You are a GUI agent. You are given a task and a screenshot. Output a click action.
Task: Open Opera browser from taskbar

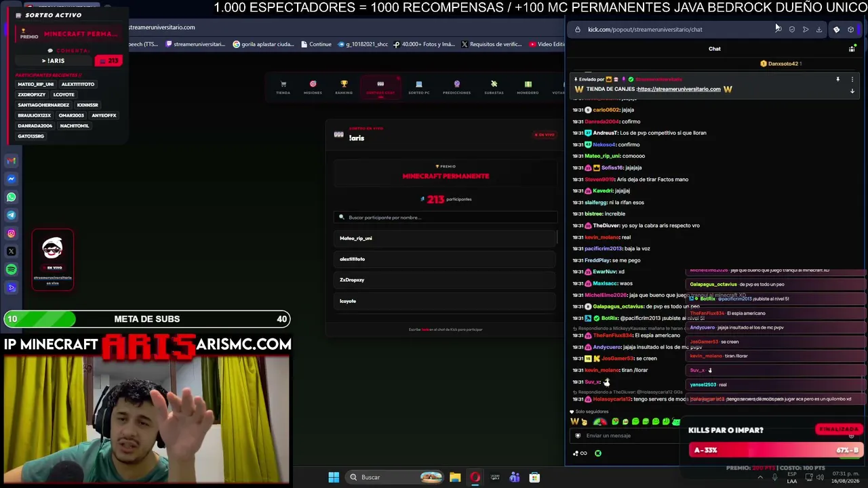pyautogui.click(x=475, y=477)
